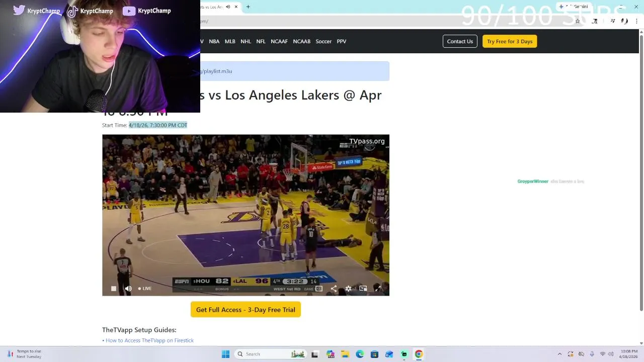Click the Contact Us button
The width and height of the screenshot is (644, 362).
click(460, 41)
